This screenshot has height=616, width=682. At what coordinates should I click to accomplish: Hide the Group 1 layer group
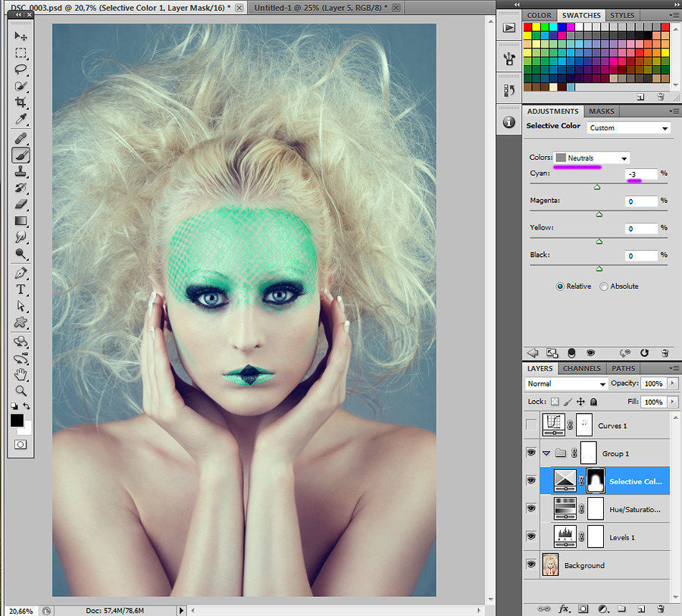coord(531,452)
